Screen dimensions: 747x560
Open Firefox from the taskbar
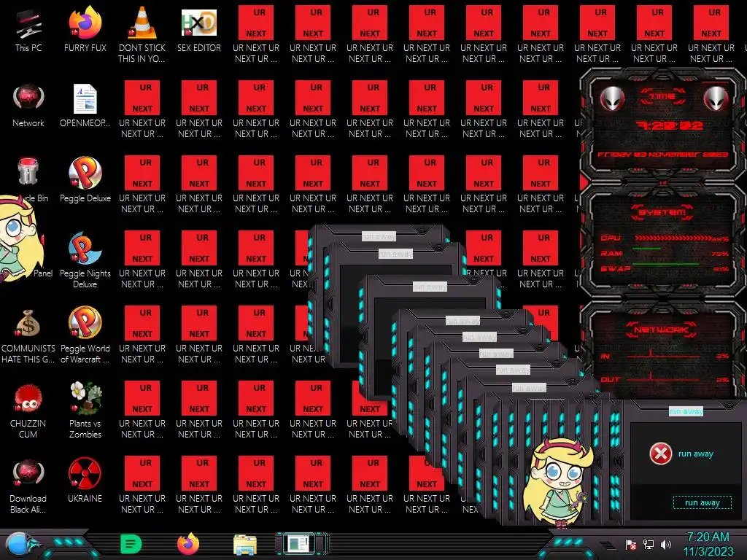188,544
